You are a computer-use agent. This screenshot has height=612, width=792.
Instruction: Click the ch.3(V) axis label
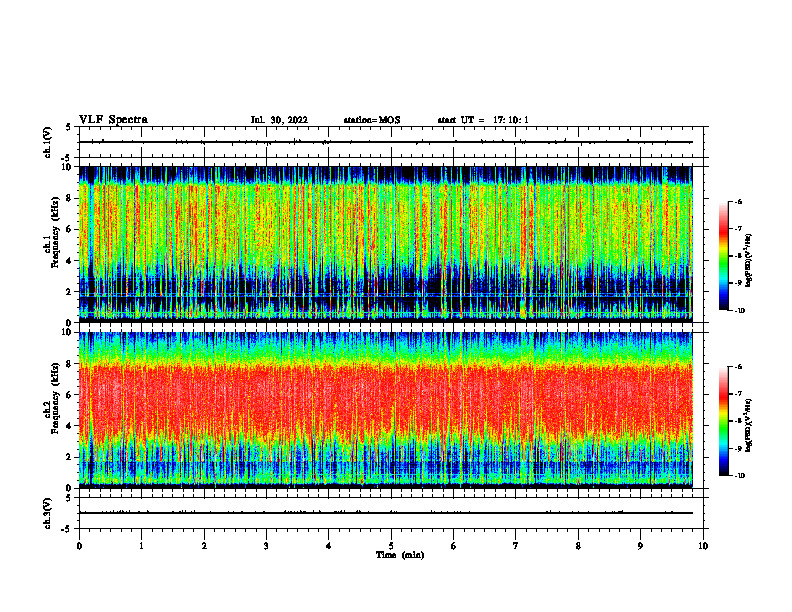pos(47,513)
